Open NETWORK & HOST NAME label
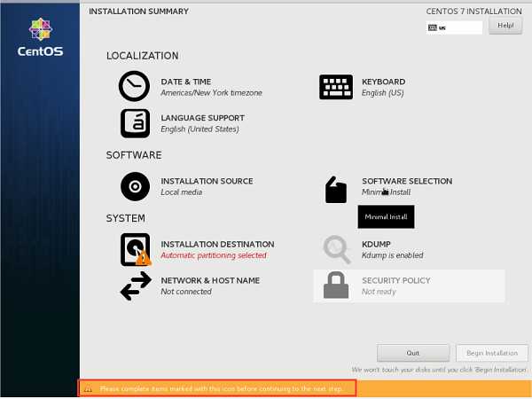Screen dimensions: 532x399 (210, 280)
